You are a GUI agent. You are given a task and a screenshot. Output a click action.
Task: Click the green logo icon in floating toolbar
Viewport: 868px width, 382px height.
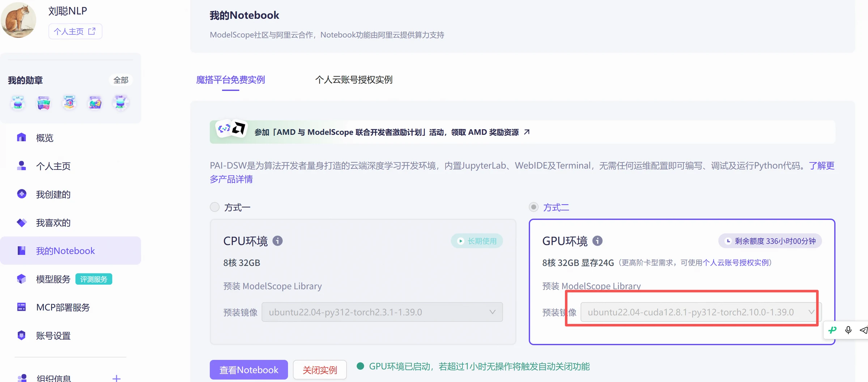(833, 330)
